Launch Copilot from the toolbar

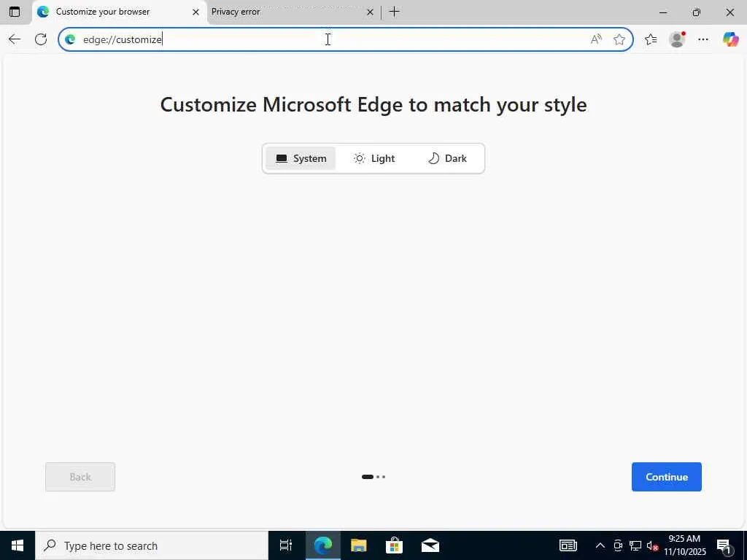pyautogui.click(x=730, y=39)
